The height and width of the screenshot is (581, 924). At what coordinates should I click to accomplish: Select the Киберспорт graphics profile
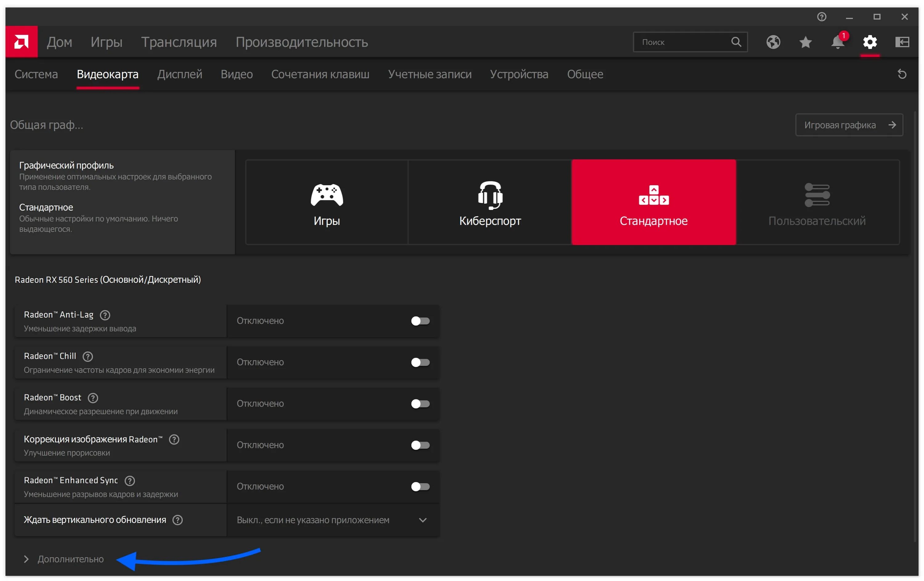coord(490,202)
